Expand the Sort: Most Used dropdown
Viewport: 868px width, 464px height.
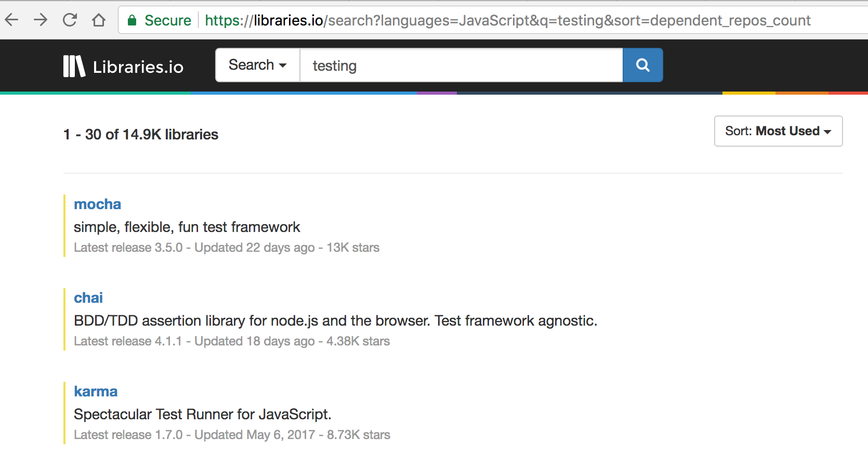click(x=778, y=131)
